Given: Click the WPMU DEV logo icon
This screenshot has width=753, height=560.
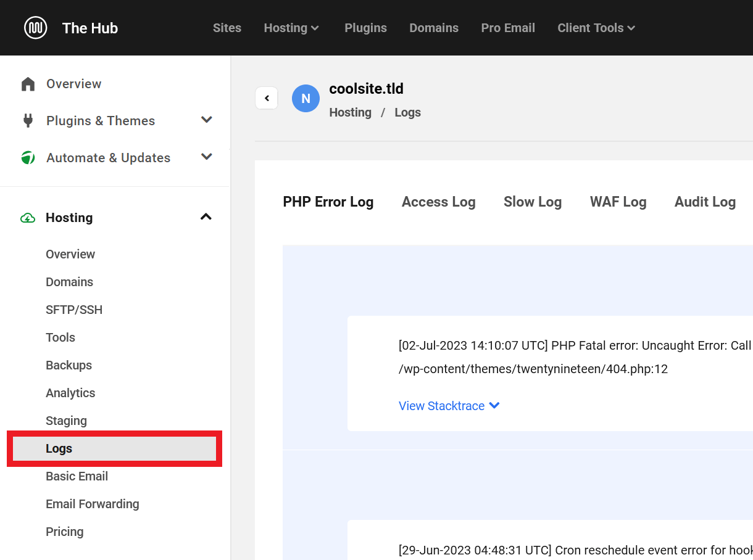Looking at the screenshot, I should point(35,28).
